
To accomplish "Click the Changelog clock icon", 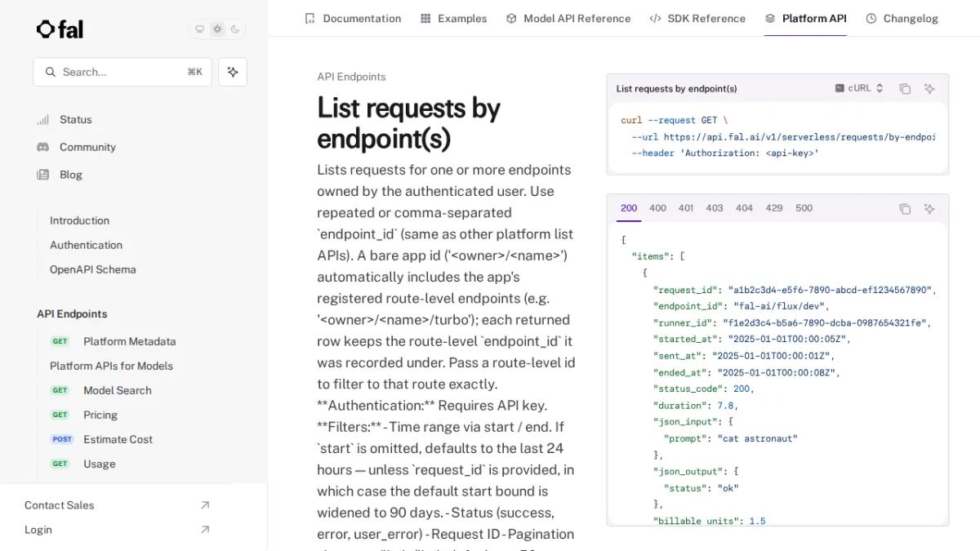I will [x=871, y=18].
